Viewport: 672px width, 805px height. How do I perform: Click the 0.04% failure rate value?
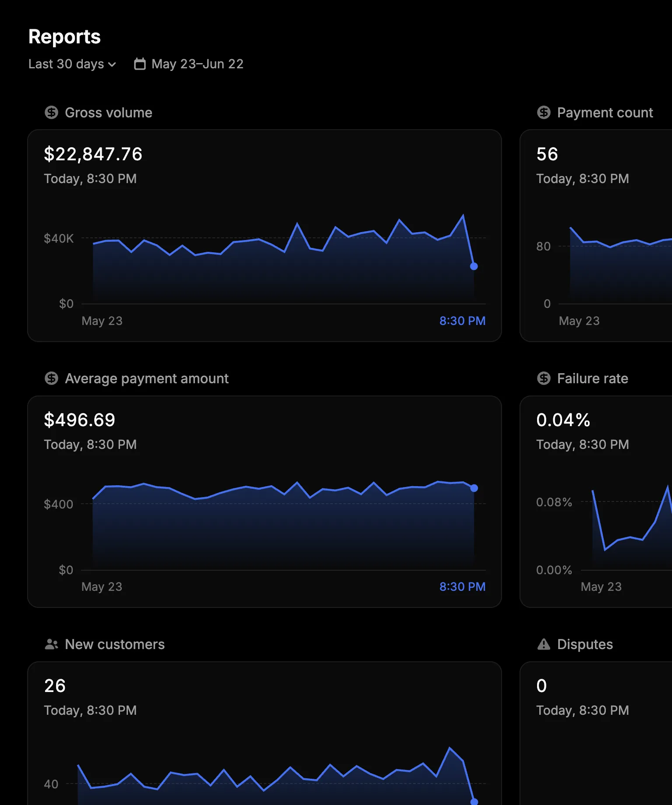[563, 420]
